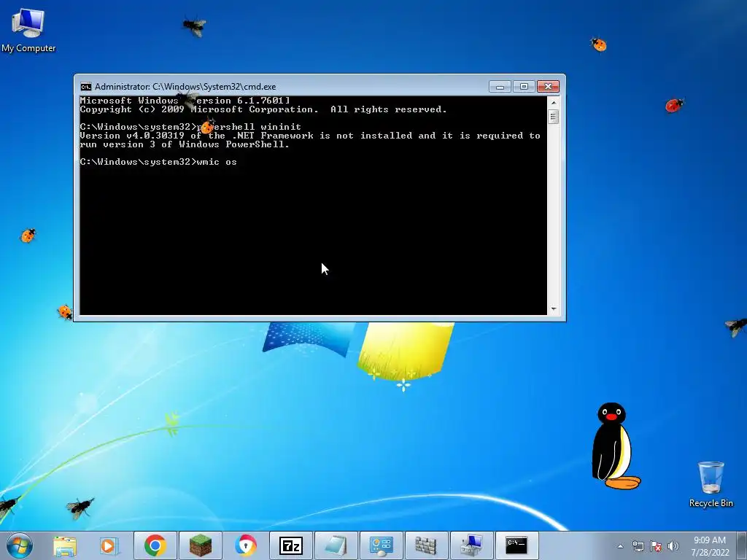Open the Control Panel taskbar icon
The image size is (747, 560).
click(381, 545)
